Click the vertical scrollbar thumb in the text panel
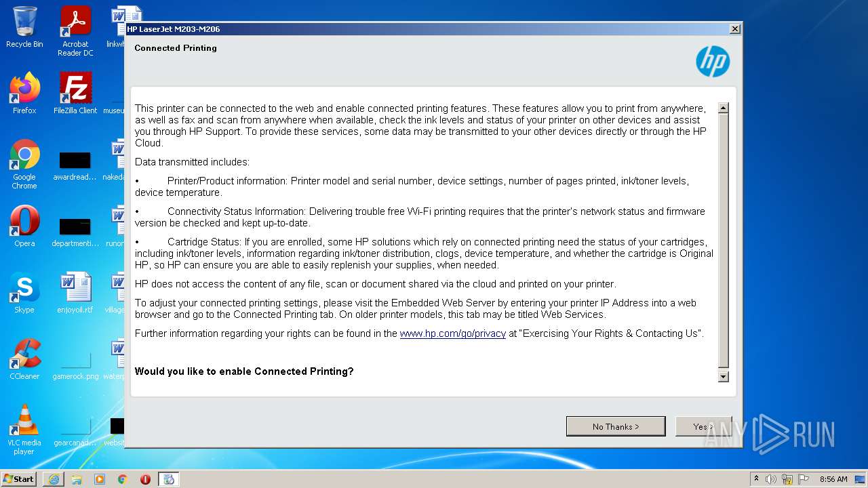This screenshot has height=488, width=868. pos(724,241)
